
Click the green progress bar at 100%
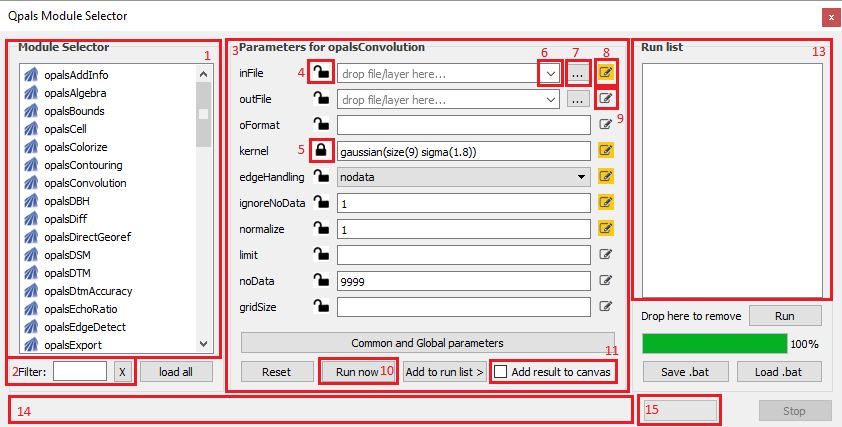click(714, 343)
